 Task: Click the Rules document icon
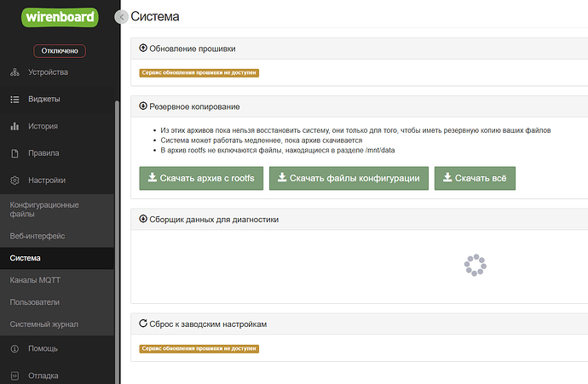coord(14,154)
